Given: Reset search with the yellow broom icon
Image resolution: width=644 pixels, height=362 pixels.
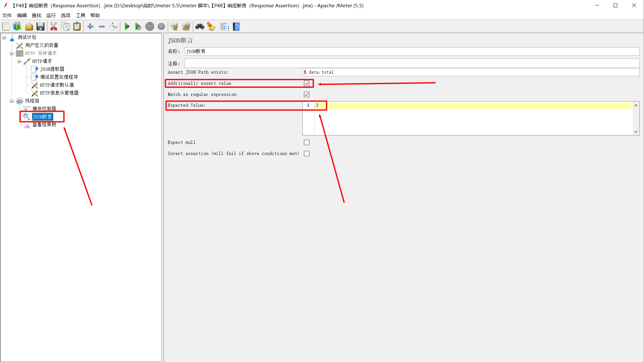Looking at the screenshot, I should (211, 27).
